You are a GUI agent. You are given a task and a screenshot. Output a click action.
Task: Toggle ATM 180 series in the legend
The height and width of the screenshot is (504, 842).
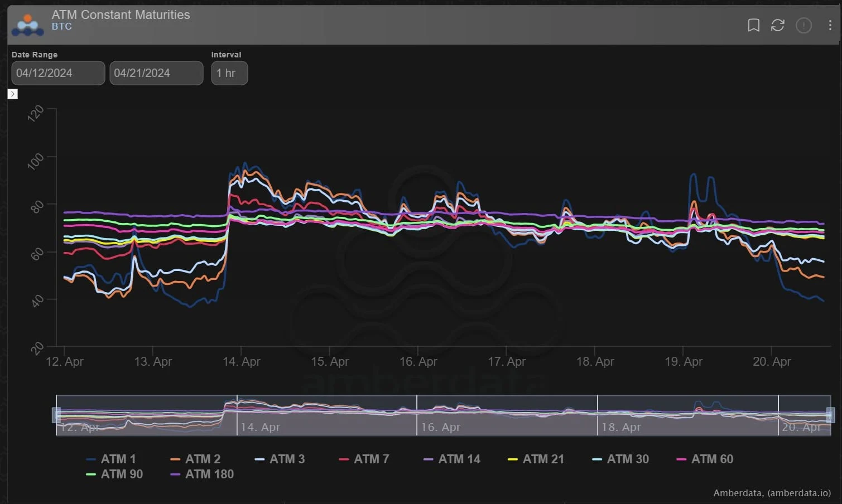click(203, 474)
